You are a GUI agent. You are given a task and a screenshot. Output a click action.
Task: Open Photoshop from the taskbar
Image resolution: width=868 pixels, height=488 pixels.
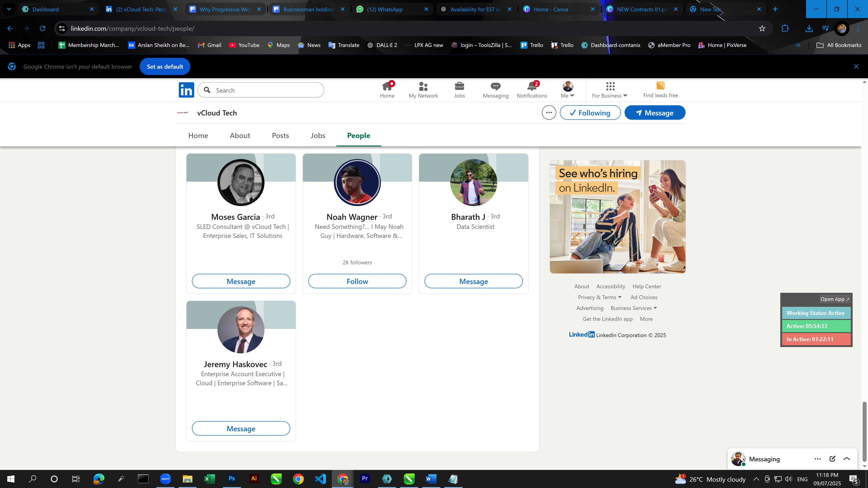pyautogui.click(x=231, y=479)
